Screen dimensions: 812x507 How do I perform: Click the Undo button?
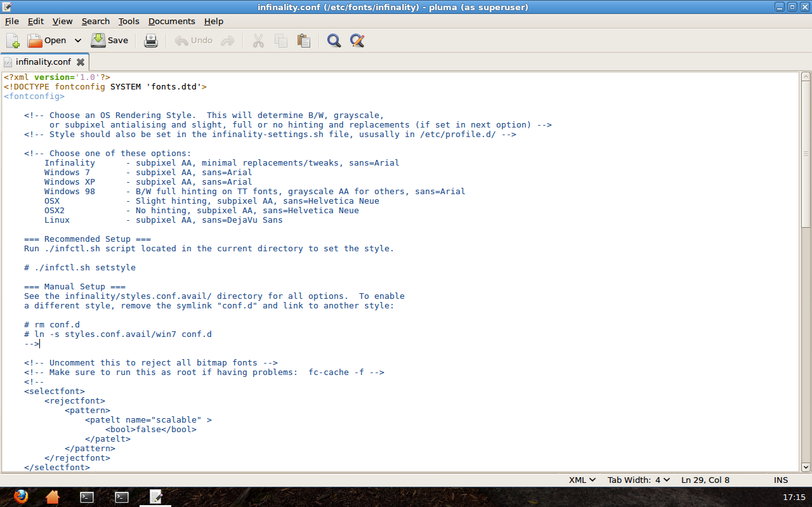click(x=194, y=41)
